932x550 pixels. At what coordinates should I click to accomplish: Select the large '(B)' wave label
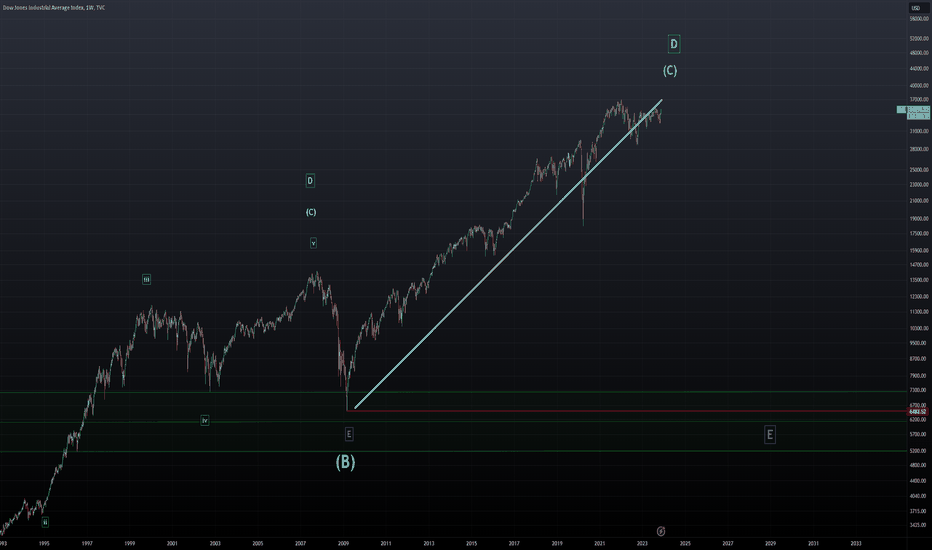[x=345, y=462]
